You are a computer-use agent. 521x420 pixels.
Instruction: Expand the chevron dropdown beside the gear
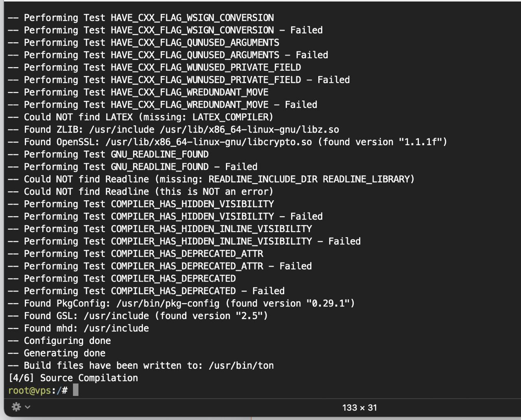pyautogui.click(x=28, y=407)
